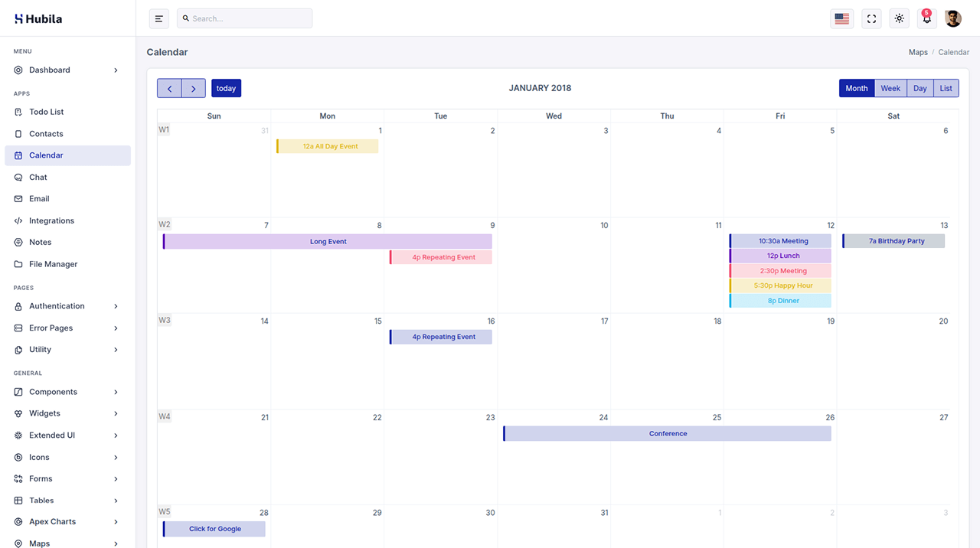Expand the Components submenu chevron
Screen dimensions: 980x548
pos(116,392)
